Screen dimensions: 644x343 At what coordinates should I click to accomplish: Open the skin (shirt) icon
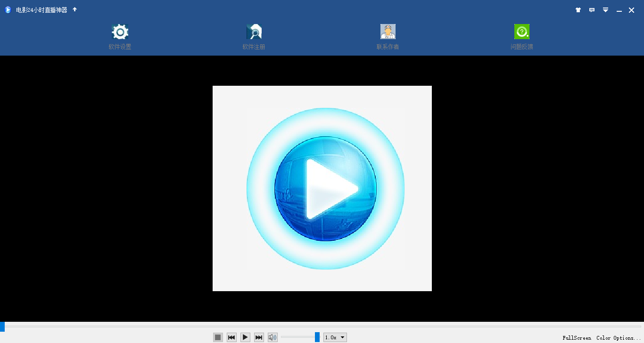click(x=578, y=10)
